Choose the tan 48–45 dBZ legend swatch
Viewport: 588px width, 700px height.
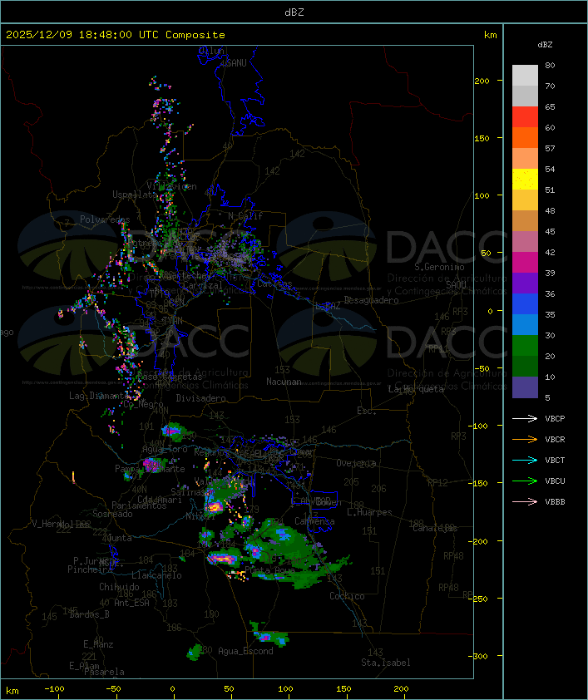(525, 221)
